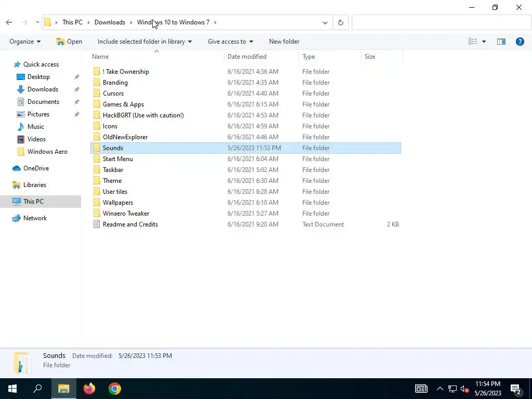Expand chevron between This PC and Downloads

click(x=88, y=22)
